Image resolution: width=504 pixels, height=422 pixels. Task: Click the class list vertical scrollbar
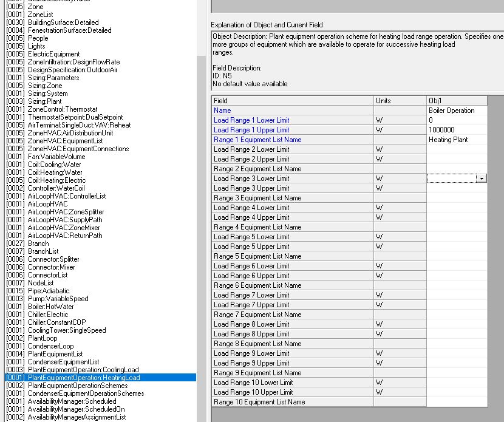click(x=202, y=243)
